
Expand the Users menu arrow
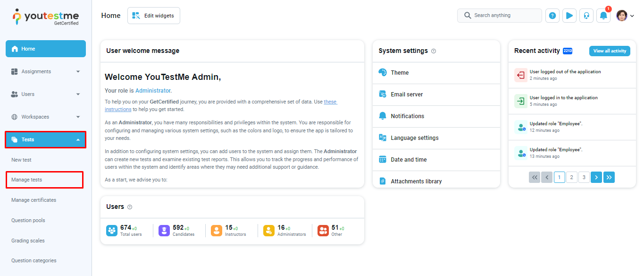pos(78,95)
